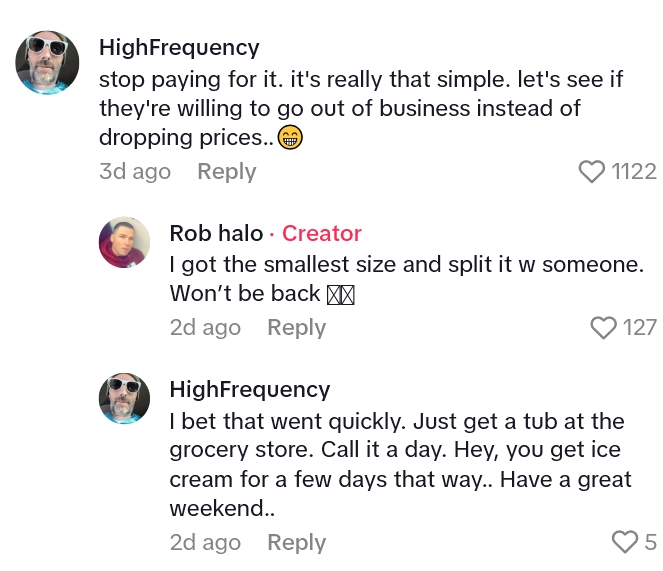Tap the heart icon beside 1122 likes

592,172
